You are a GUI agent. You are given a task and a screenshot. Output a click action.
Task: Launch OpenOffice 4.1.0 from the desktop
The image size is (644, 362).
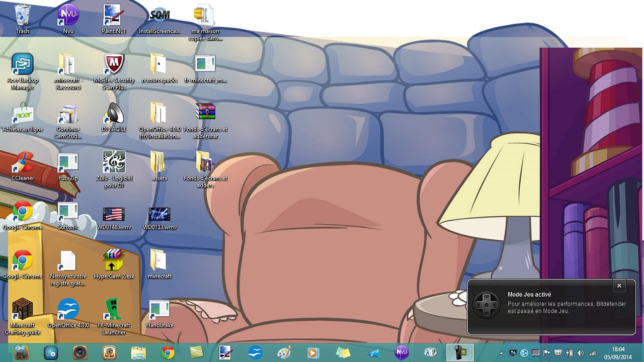tap(68, 313)
